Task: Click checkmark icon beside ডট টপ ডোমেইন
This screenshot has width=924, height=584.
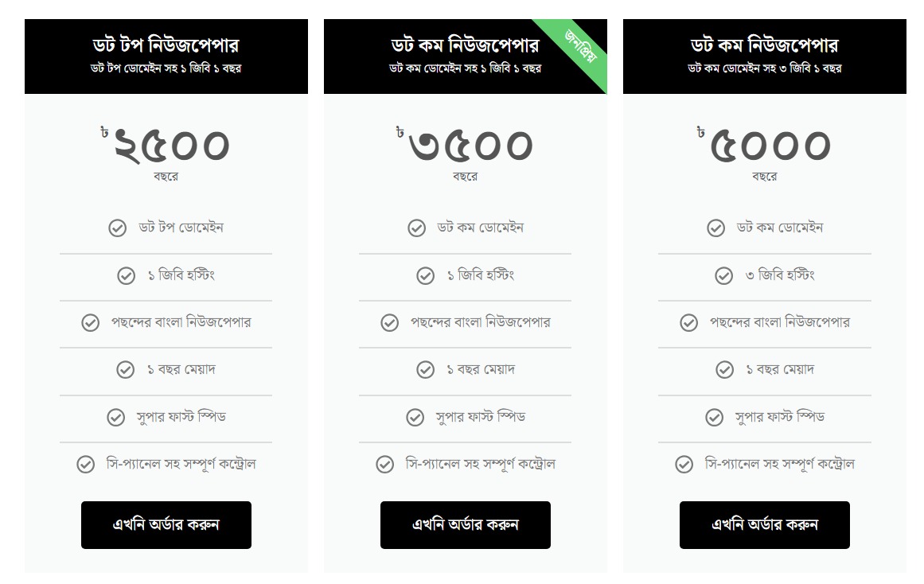Action: click(x=117, y=228)
